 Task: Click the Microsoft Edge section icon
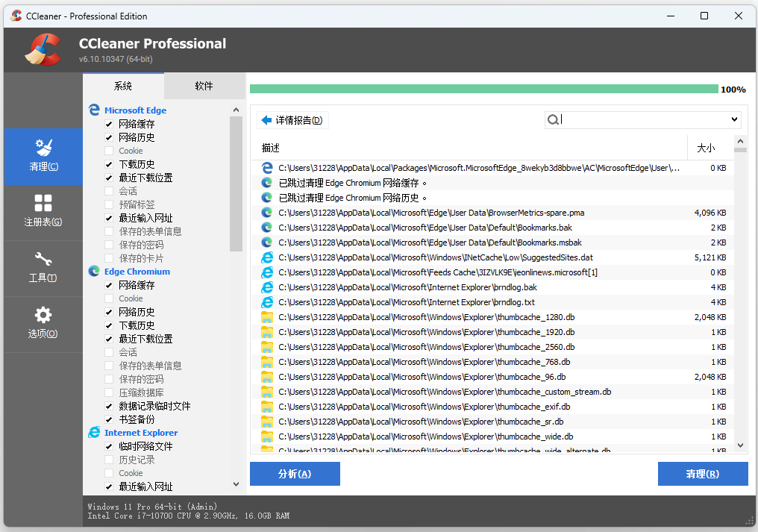coord(94,110)
